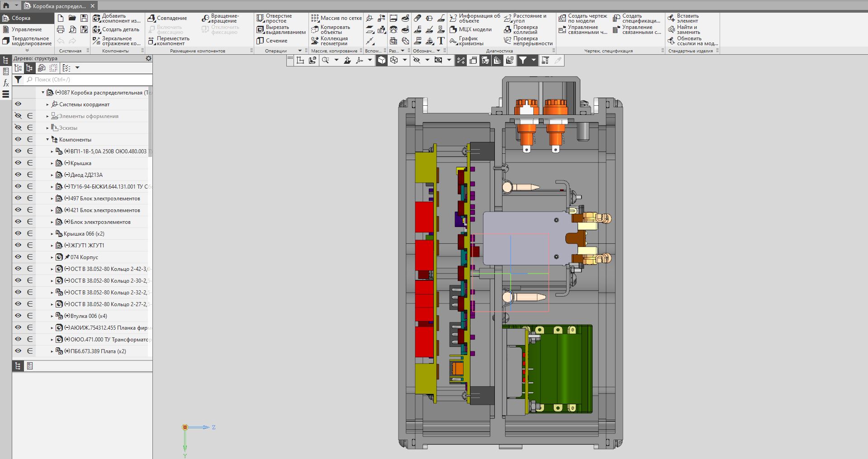Toggle visibility of 074 Корпус component
868x459 pixels.
[x=18, y=257]
